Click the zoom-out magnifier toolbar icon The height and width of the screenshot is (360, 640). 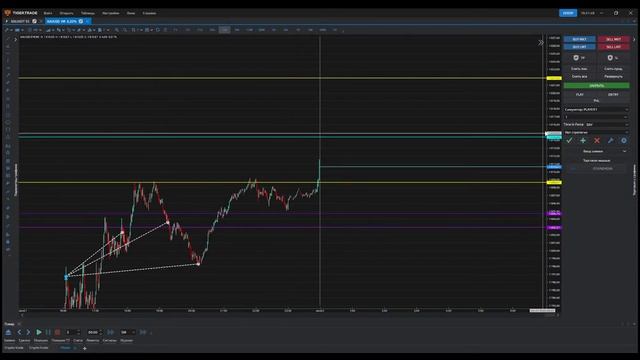pos(125,30)
